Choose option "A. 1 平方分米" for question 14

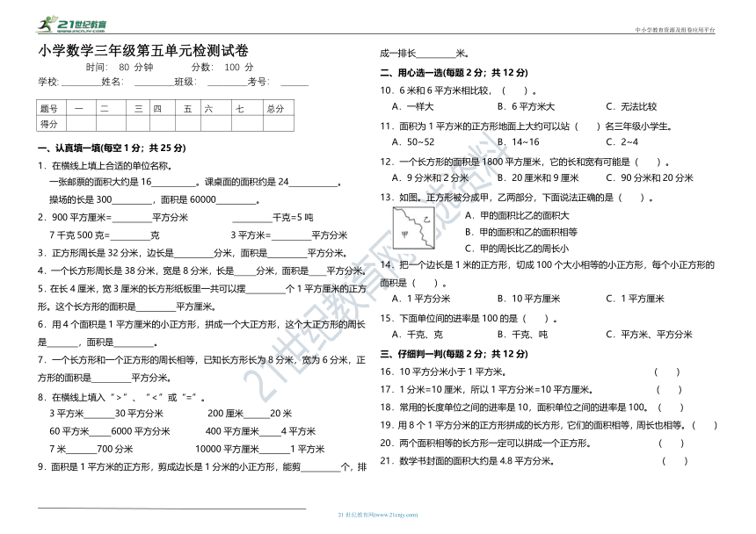coord(421,299)
